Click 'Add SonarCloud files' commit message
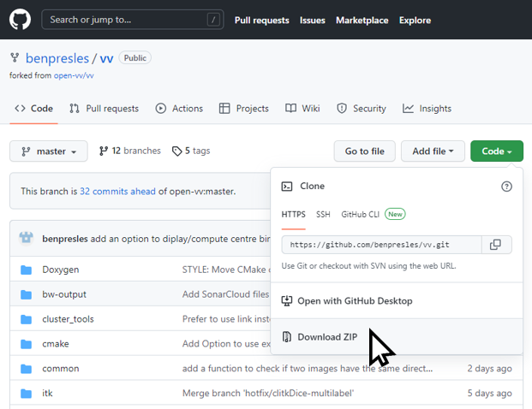 pyautogui.click(x=225, y=294)
